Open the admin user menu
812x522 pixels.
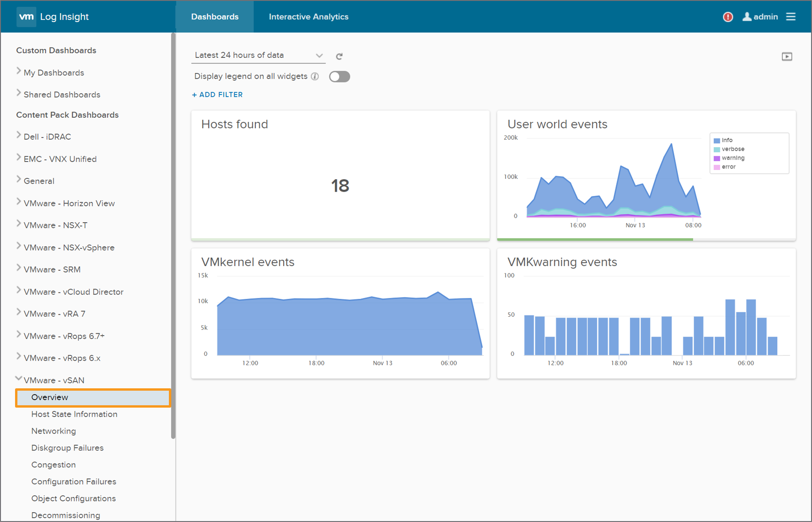point(760,17)
